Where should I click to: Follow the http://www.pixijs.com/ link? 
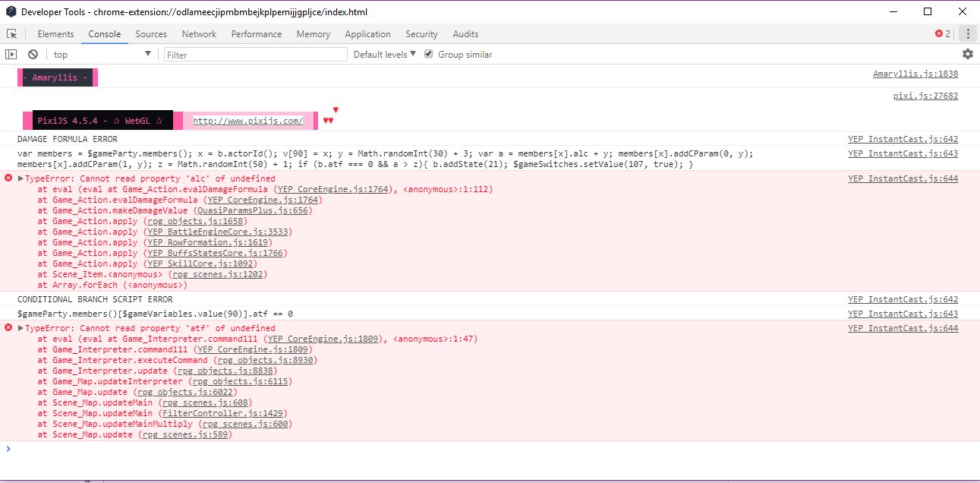(248, 121)
